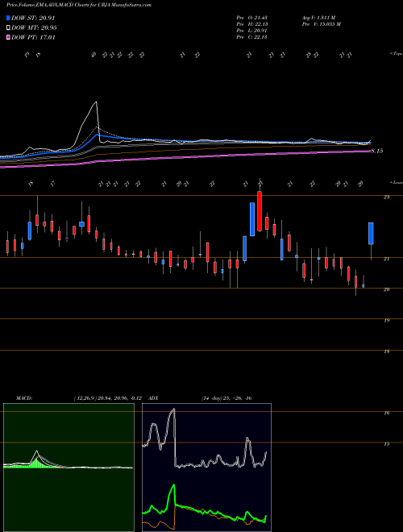Click the price axis label 20

pos(386,289)
